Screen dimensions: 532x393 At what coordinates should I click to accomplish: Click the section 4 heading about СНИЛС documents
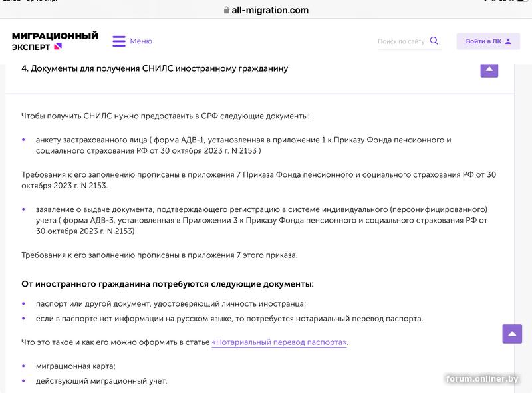tap(155, 68)
